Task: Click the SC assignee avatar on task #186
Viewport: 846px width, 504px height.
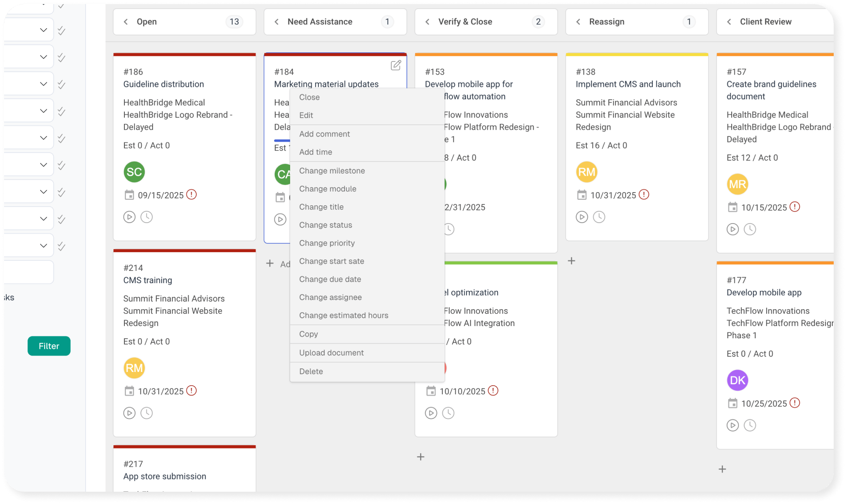Action: pos(134,172)
